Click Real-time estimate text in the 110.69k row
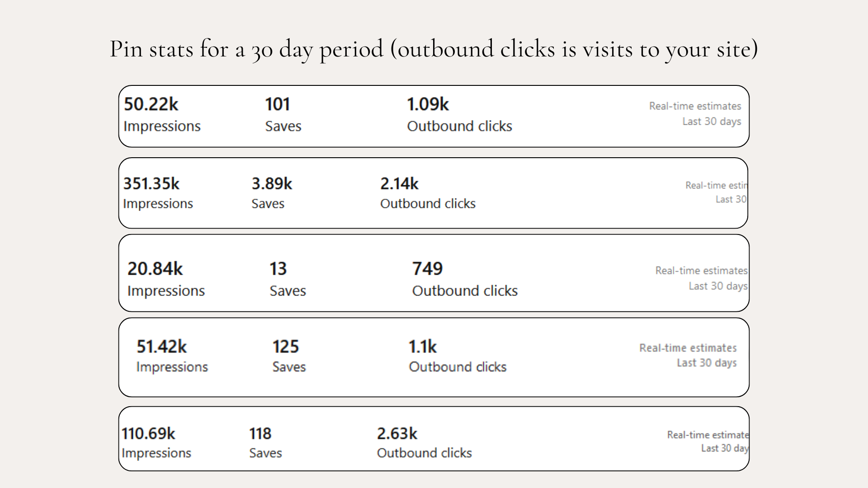This screenshot has height=488, width=868. 708,435
